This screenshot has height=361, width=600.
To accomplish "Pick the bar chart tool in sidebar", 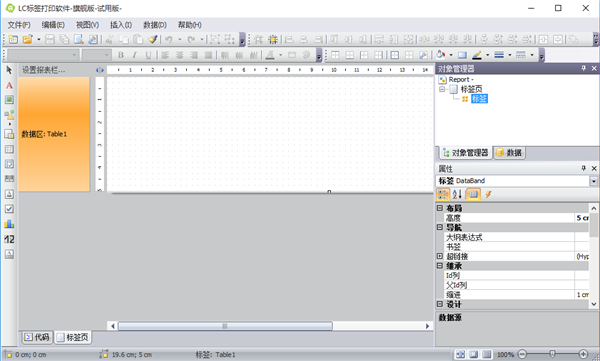I will click(x=9, y=224).
